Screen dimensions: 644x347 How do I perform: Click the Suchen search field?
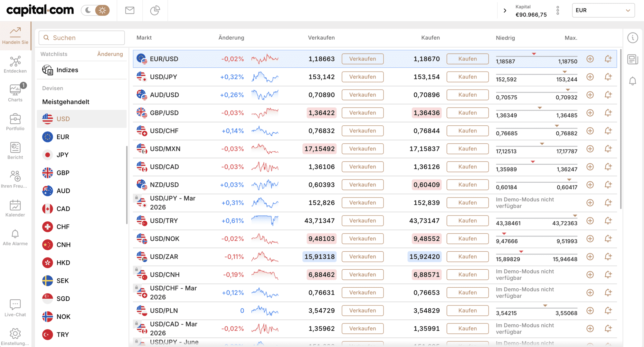[x=81, y=38]
